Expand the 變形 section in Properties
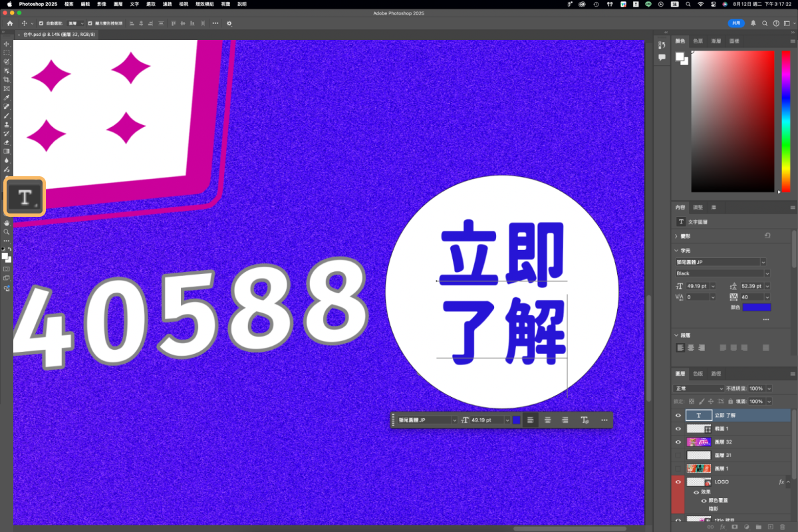Image resolution: width=798 pixels, height=532 pixels. click(x=677, y=236)
